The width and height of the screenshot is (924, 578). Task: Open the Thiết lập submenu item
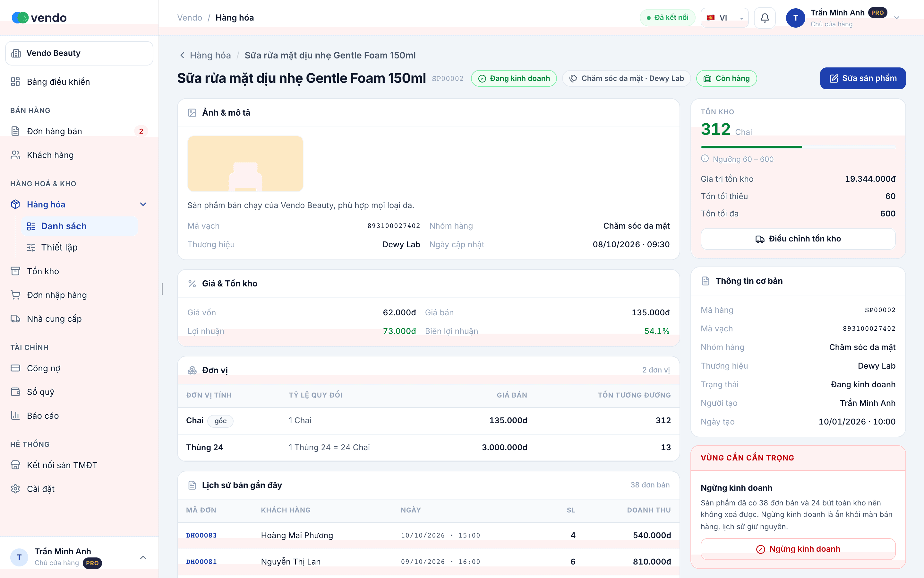[x=80, y=247]
